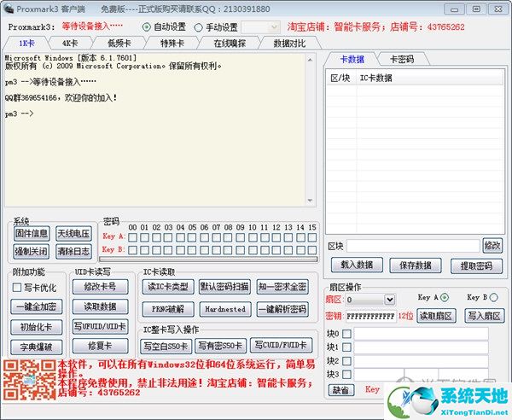This screenshot has height=420, width=512.
Task: Click the 块1 data input field
Action: [x=422, y=347]
